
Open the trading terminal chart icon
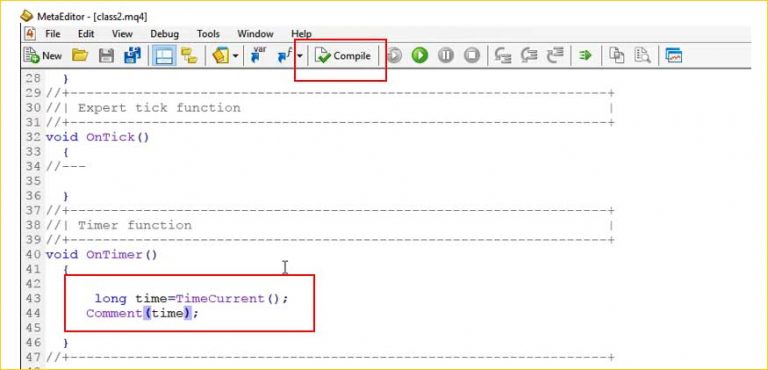tap(673, 55)
